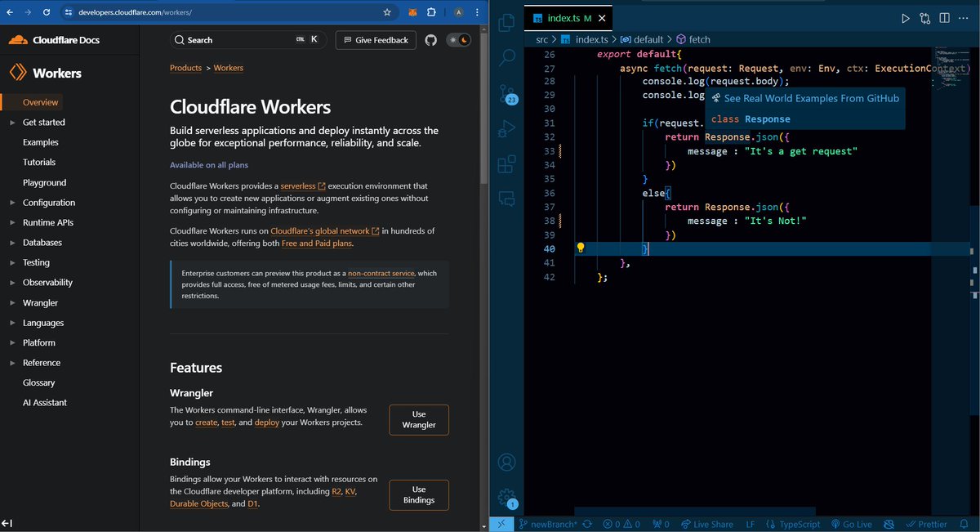Click the Chrome address bar URL
Viewport: 980px width, 532px height.
coord(135,13)
